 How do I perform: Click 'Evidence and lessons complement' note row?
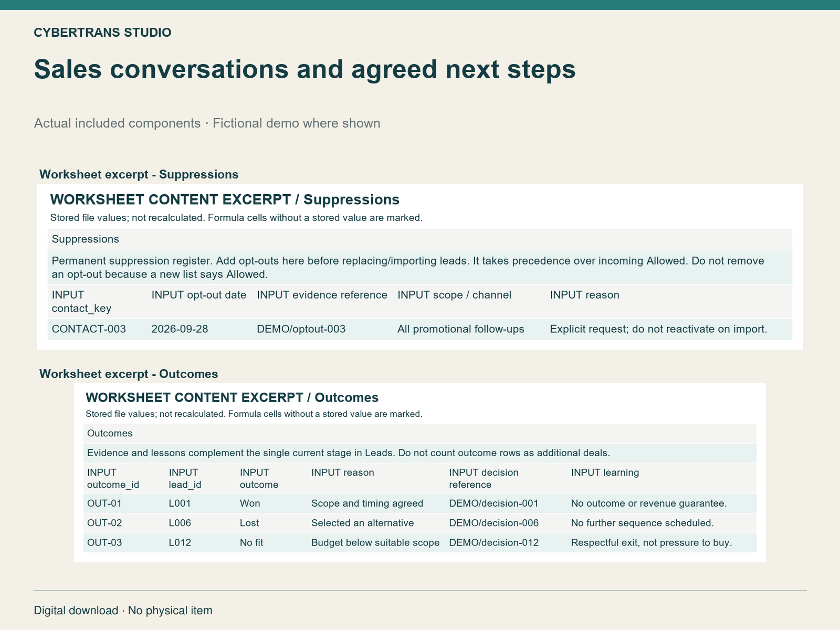419,453
